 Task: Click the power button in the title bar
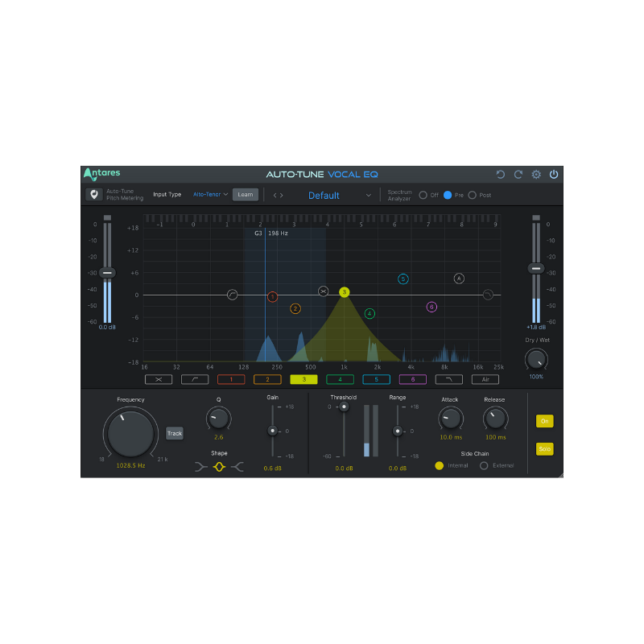[555, 175]
